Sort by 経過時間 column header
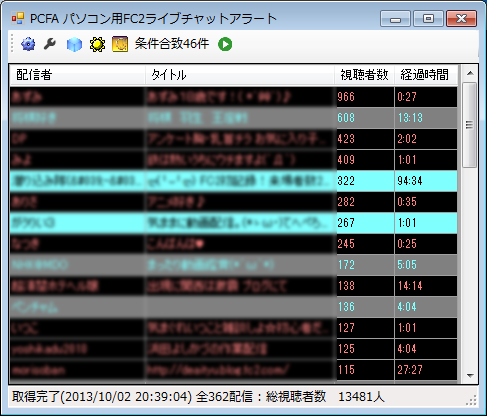Screen dimensions: 487x416 click(x=426, y=75)
